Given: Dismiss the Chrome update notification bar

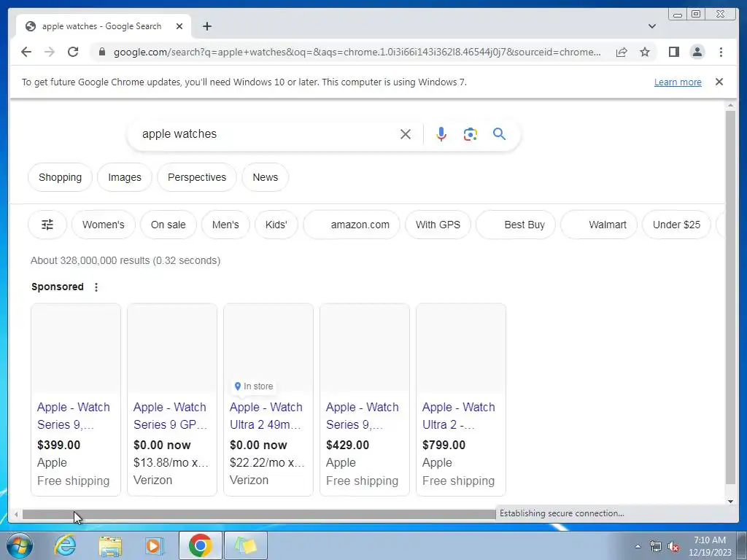Looking at the screenshot, I should tap(719, 82).
